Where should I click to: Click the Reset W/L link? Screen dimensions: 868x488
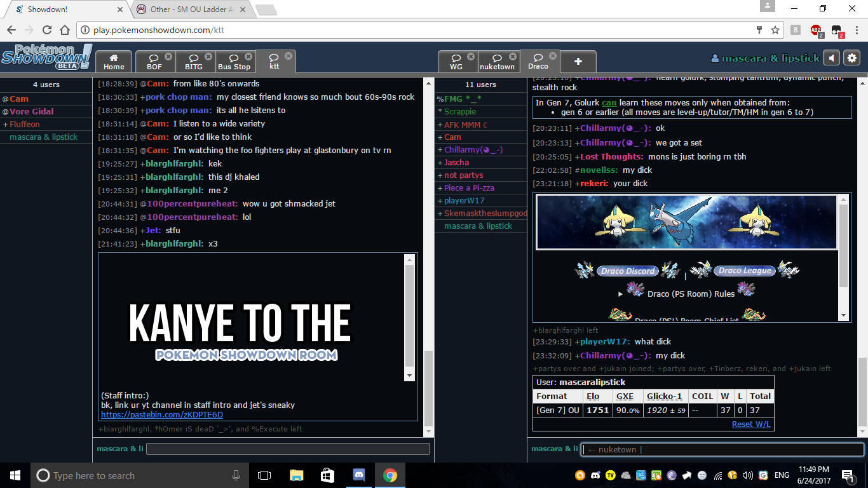point(750,424)
